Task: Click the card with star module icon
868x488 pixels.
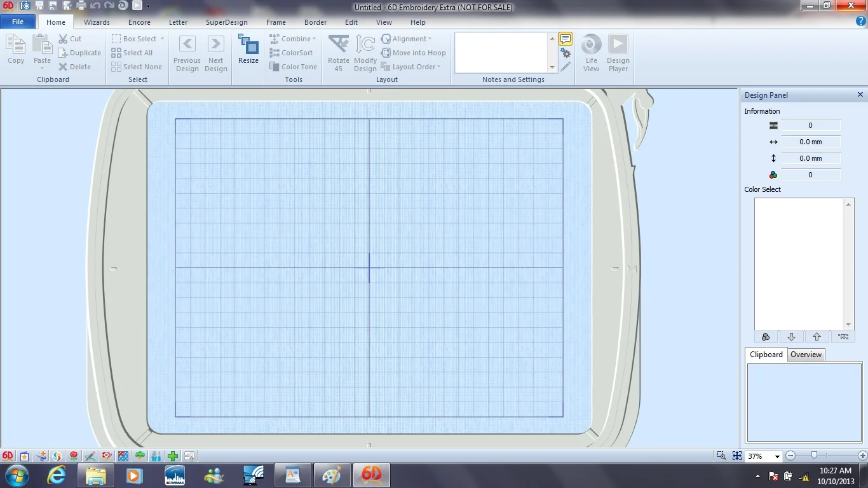Action: point(24,456)
